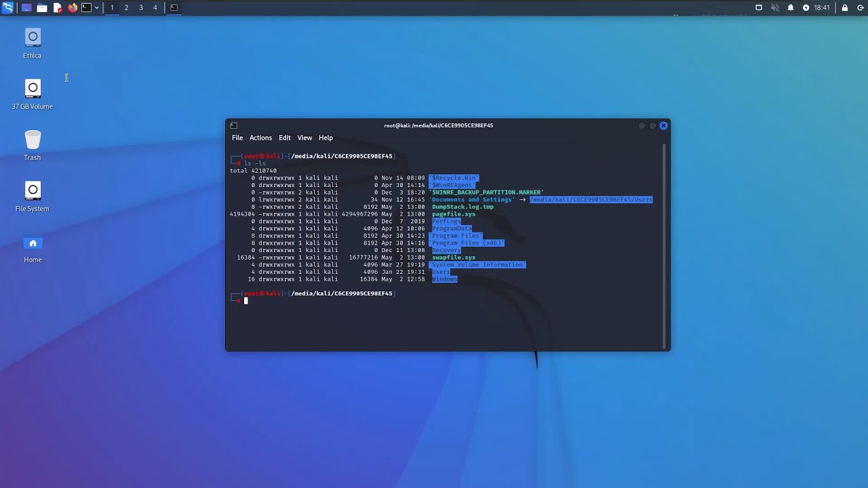Open the notifications bell icon
Image resolution: width=868 pixels, height=488 pixels.
click(x=791, y=7)
